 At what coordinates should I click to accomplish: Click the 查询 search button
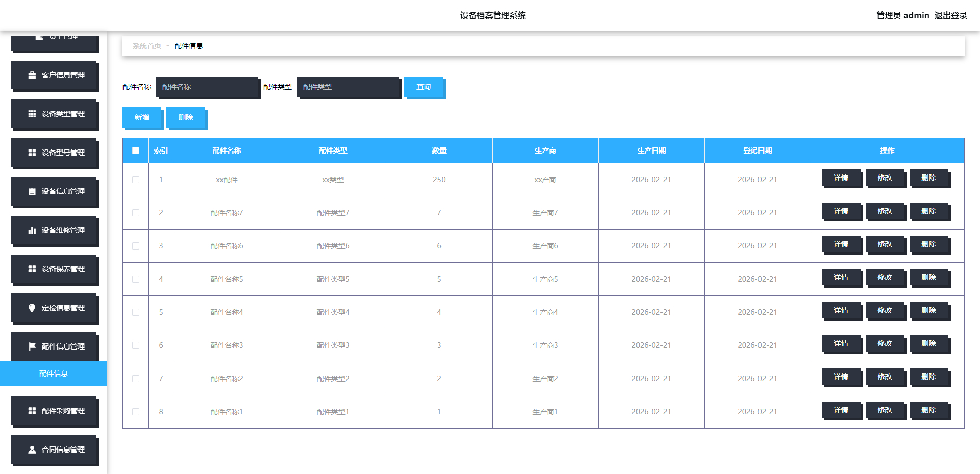point(424,87)
